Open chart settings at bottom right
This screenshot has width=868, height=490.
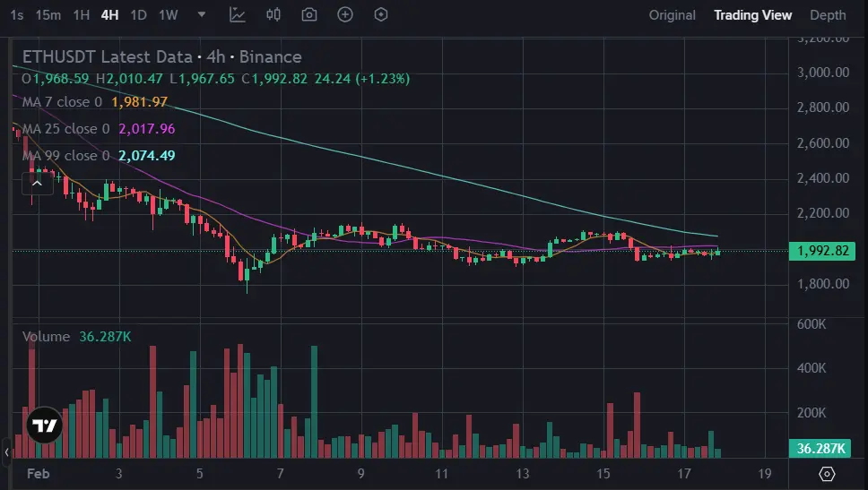(x=827, y=474)
